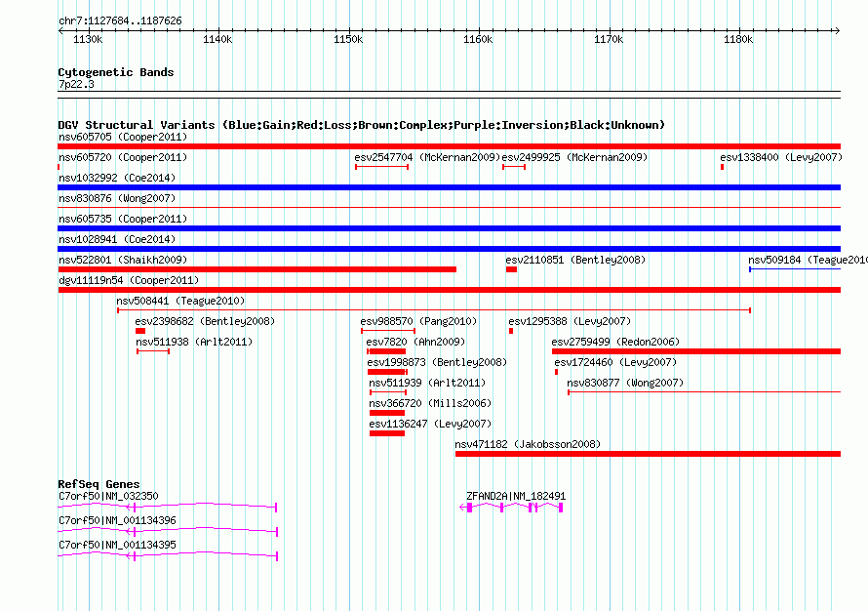Select the C7orf50|NM_001134395 gene label
This screenshot has width=868, height=611.
(x=117, y=545)
